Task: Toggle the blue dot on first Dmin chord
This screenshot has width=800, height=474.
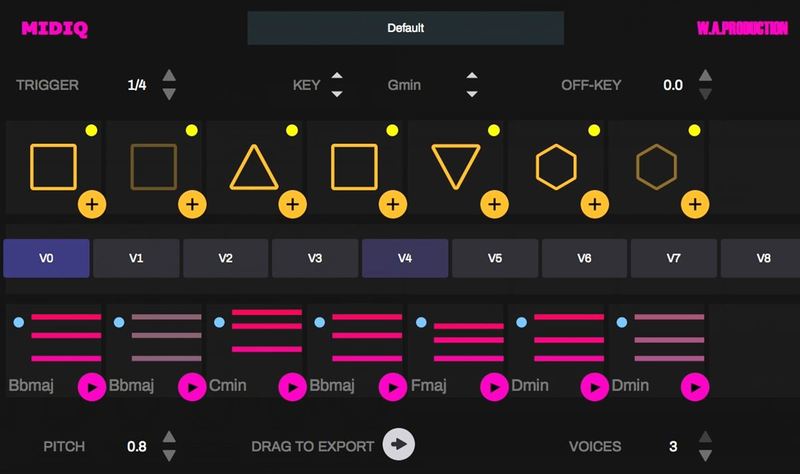Action: [520, 322]
